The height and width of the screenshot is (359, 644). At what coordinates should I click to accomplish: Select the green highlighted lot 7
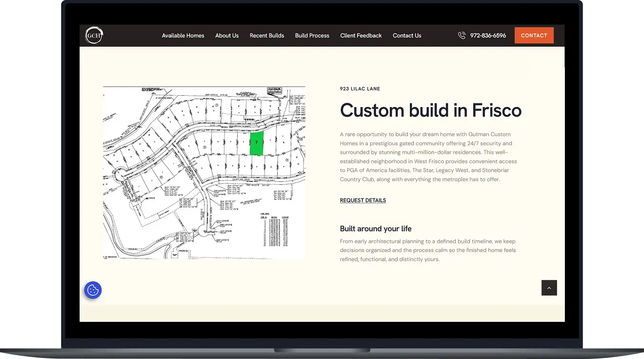[x=256, y=143]
